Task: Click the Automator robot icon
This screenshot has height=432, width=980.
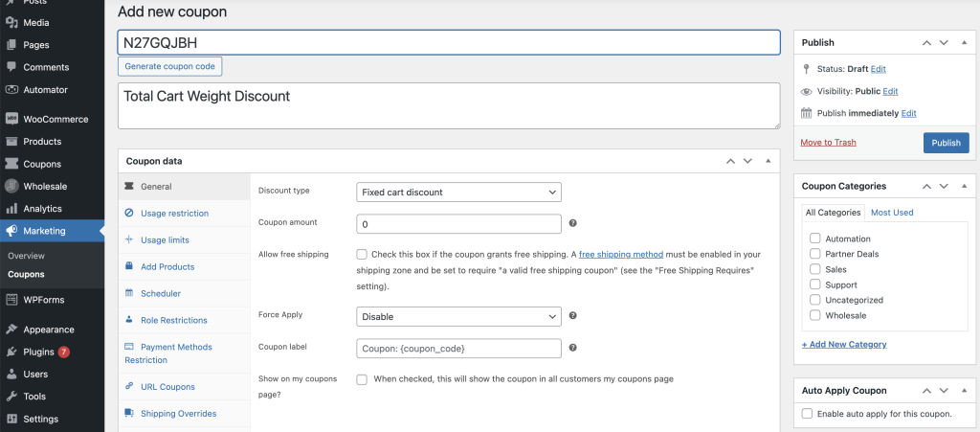Action: 11,89
